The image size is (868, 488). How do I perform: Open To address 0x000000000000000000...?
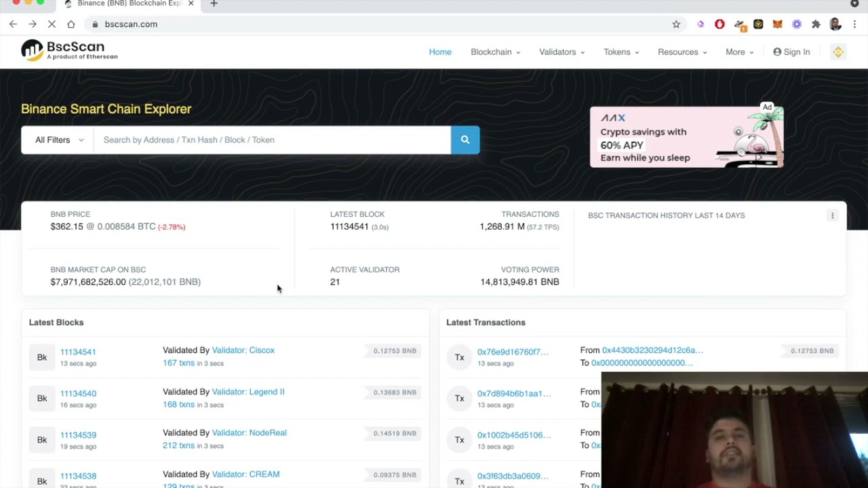(642, 363)
